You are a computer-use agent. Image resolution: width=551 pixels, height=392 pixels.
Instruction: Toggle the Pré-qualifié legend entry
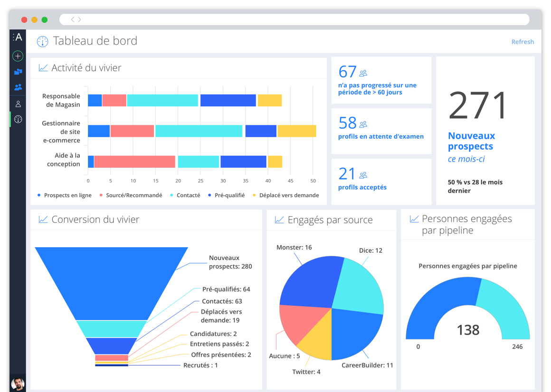point(227,195)
